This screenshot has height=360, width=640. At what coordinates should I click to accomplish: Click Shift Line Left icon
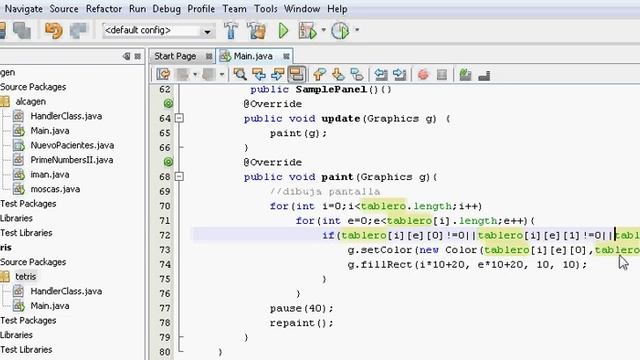point(381,74)
